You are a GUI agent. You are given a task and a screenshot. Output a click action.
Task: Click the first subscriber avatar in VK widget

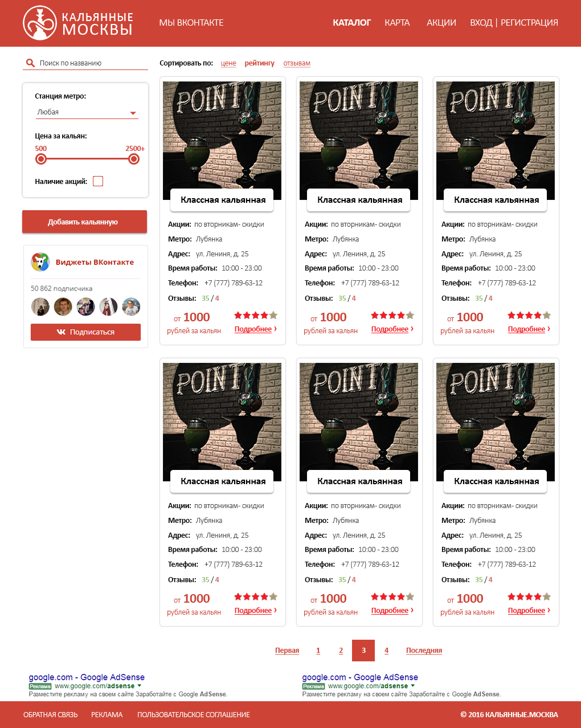pos(40,307)
